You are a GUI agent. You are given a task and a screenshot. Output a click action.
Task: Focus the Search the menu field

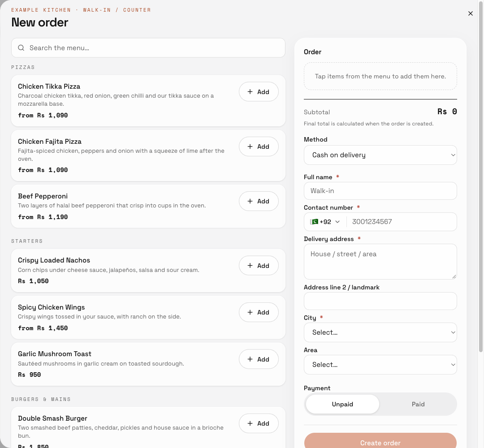pos(148,48)
